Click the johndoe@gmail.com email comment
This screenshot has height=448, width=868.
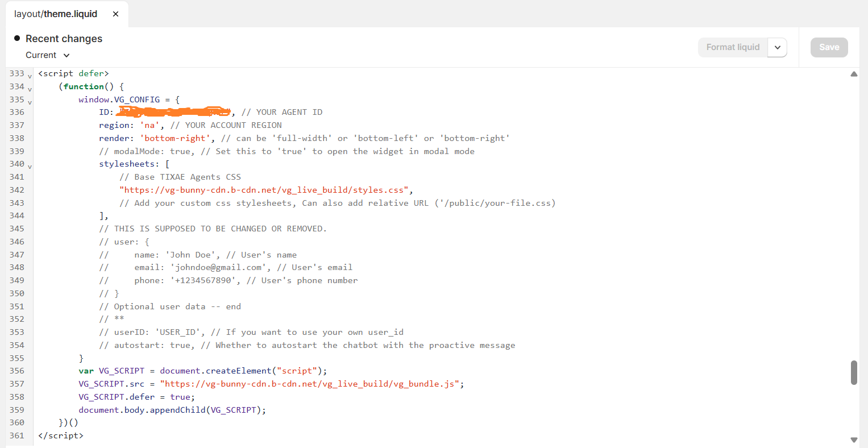pyautogui.click(x=226, y=267)
